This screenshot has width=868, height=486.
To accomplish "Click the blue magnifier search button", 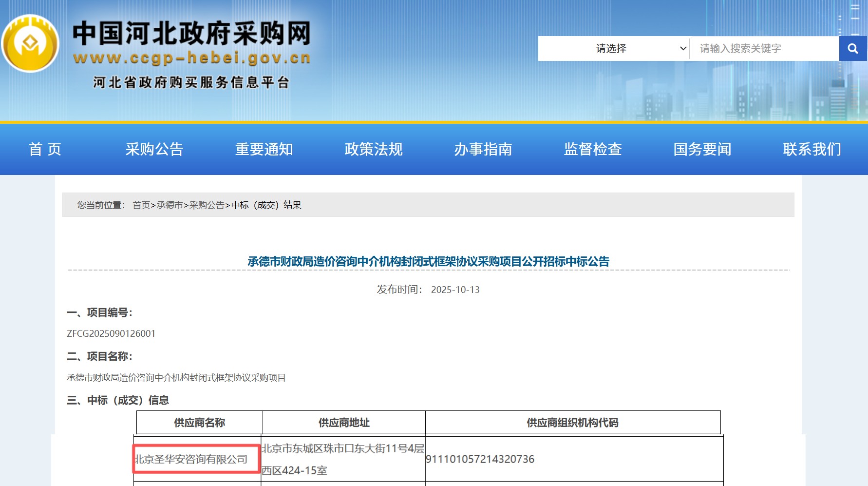I will pos(852,48).
